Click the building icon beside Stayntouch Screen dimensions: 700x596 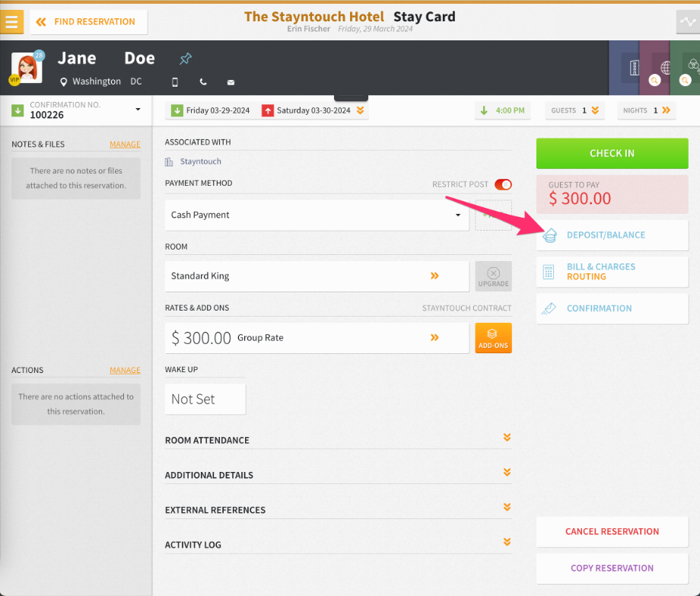pyautogui.click(x=169, y=161)
